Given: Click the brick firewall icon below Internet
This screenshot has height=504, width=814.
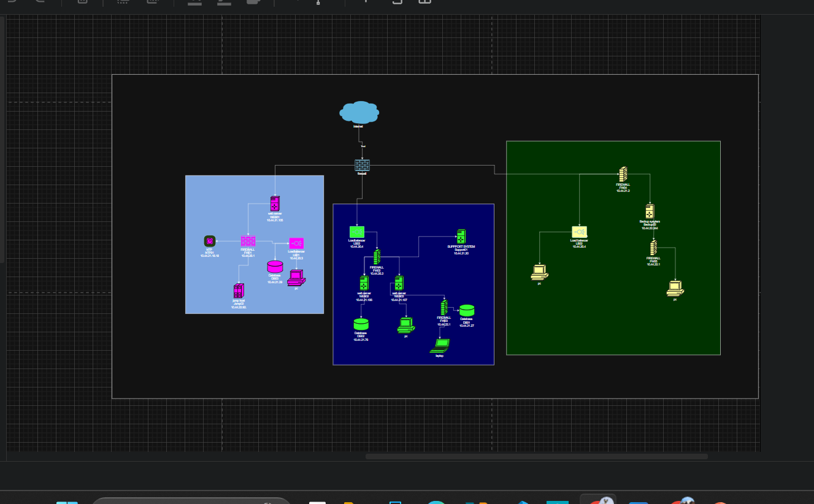Looking at the screenshot, I should 362,165.
